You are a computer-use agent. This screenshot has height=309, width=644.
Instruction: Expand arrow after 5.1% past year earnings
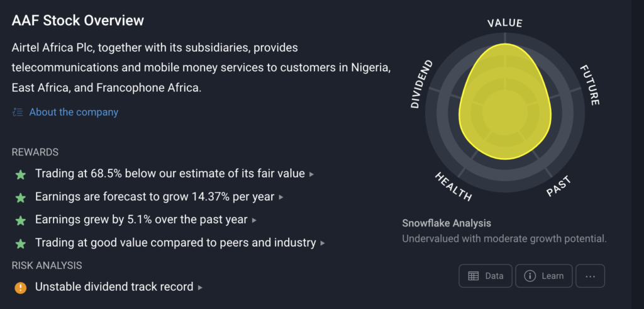click(x=254, y=220)
